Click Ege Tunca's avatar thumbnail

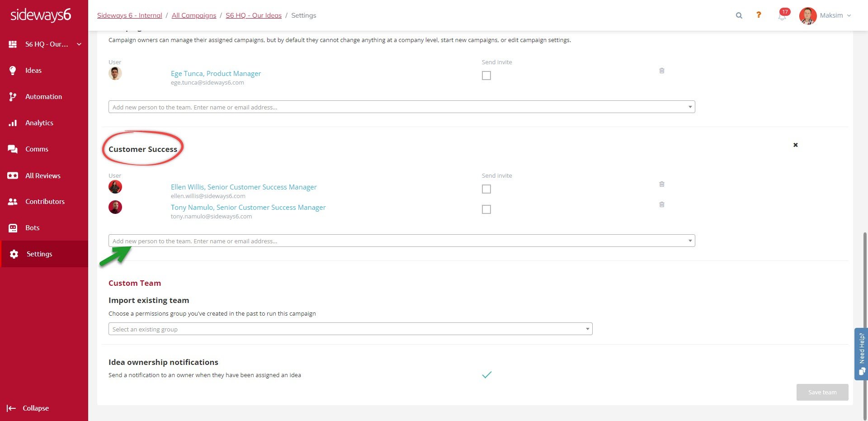click(115, 73)
